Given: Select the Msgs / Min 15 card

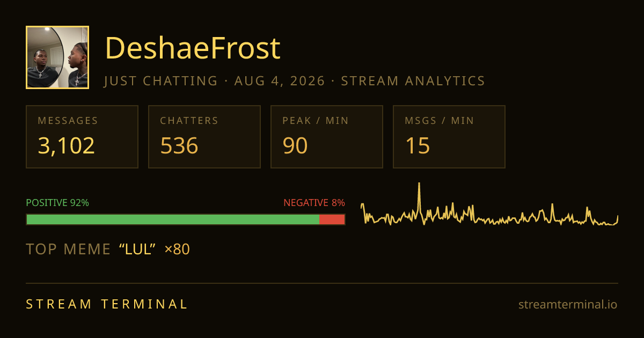Looking at the screenshot, I should pos(449,137).
